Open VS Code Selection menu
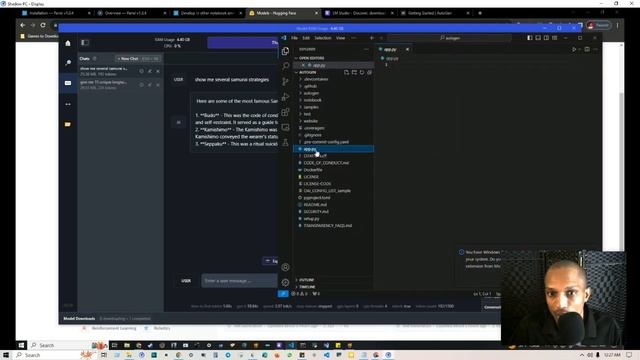This screenshot has height=360, width=640. [x=322, y=38]
